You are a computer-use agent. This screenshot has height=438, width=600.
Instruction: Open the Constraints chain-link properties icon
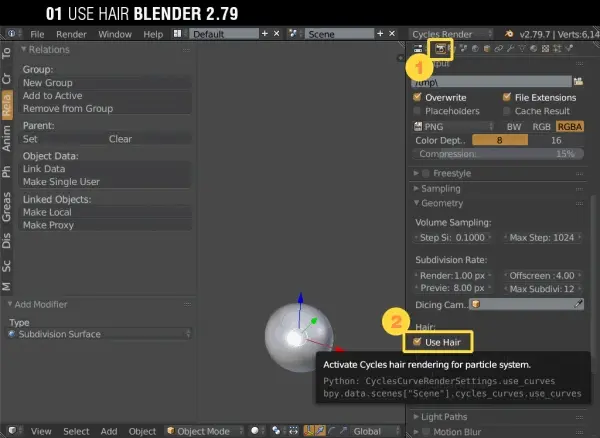(499, 49)
